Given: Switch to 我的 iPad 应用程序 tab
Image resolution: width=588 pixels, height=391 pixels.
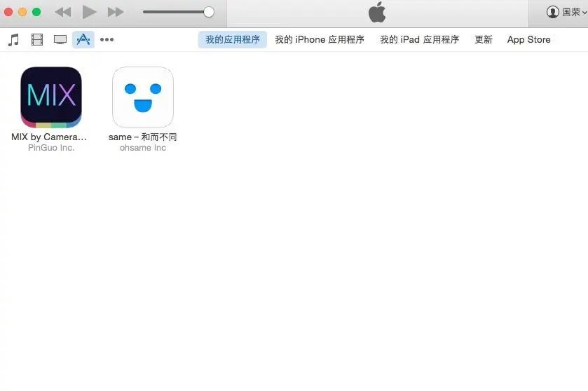Looking at the screenshot, I should 420,40.
